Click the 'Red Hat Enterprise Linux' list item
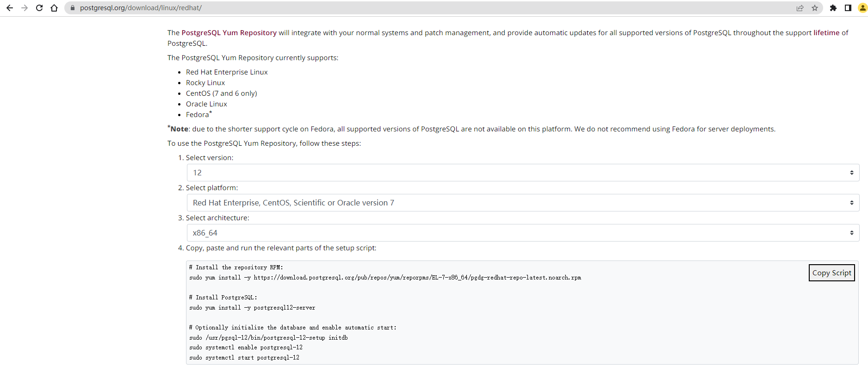868x366 pixels. [x=227, y=72]
